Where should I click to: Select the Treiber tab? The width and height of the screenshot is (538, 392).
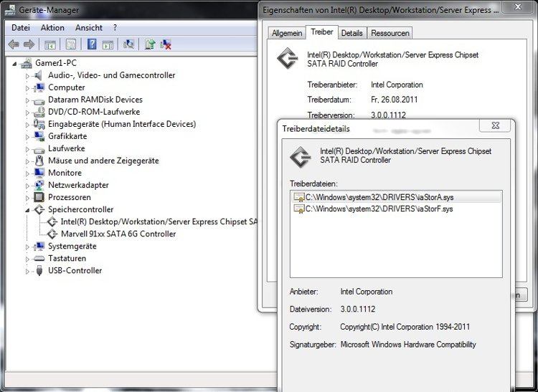point(322,32)
